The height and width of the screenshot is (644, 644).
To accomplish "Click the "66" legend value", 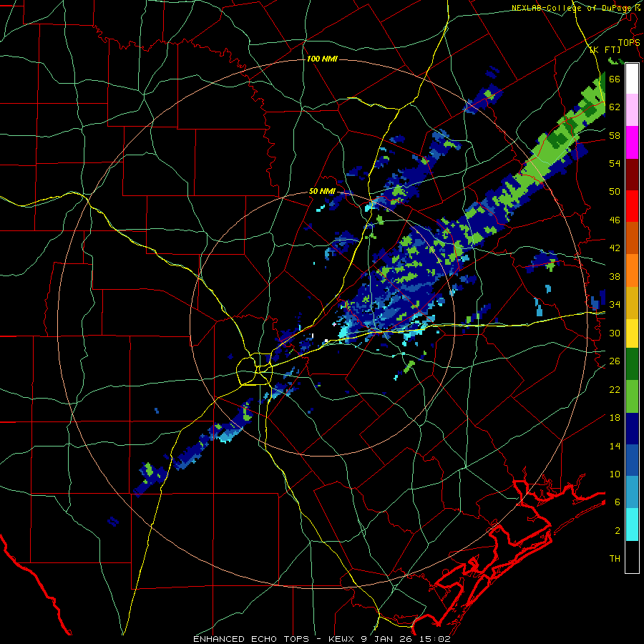I will 615,79.
